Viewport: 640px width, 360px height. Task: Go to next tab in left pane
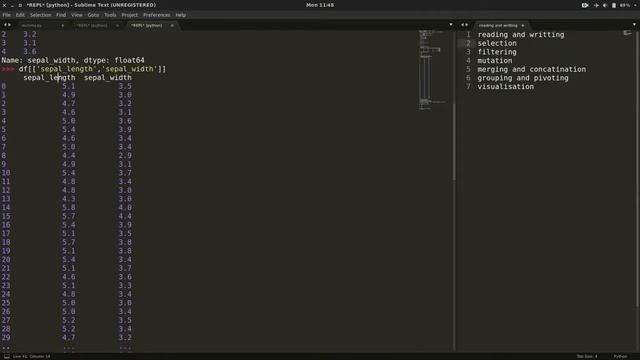[9, 25]
